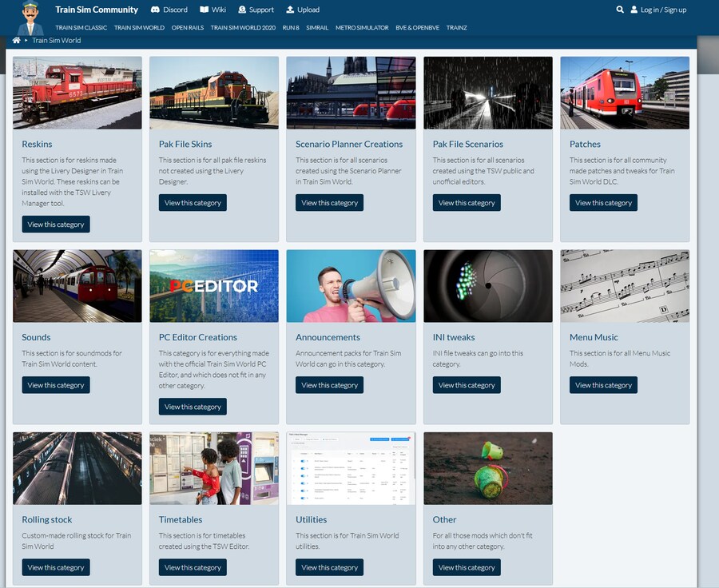Click the Upload option in header

tap(303, 10)
